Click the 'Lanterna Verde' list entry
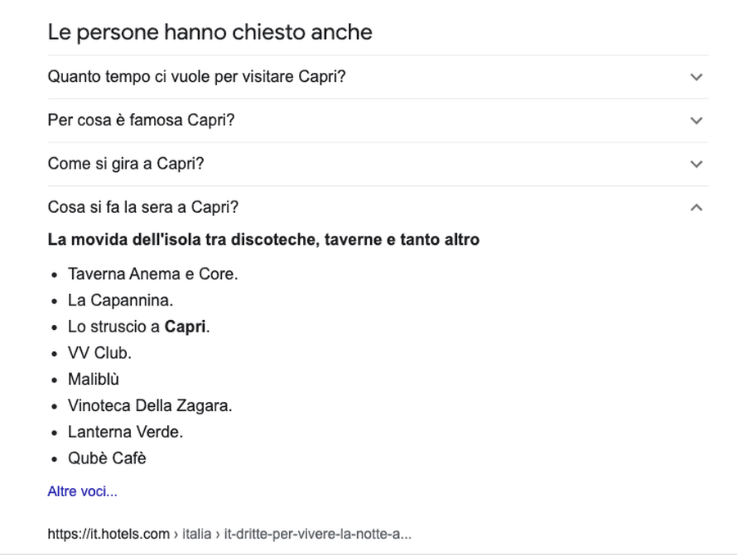Screen dimensions: 737x560 [x=125, y=431]
